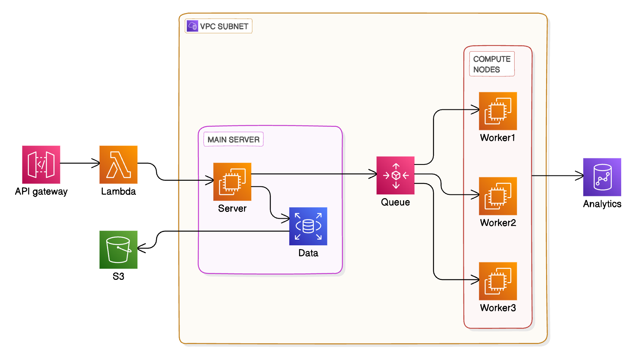
Task: Click the blue Data distribution icon
Action: point(308,227)
